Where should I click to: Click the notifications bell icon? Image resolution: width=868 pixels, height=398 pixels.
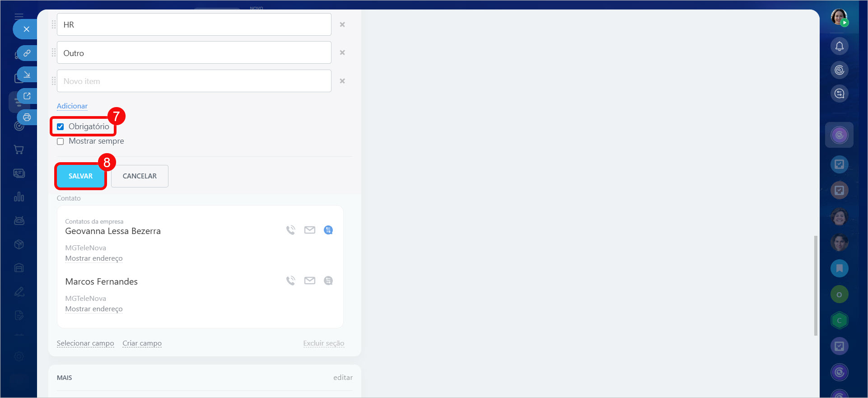(x=839, y=46)
